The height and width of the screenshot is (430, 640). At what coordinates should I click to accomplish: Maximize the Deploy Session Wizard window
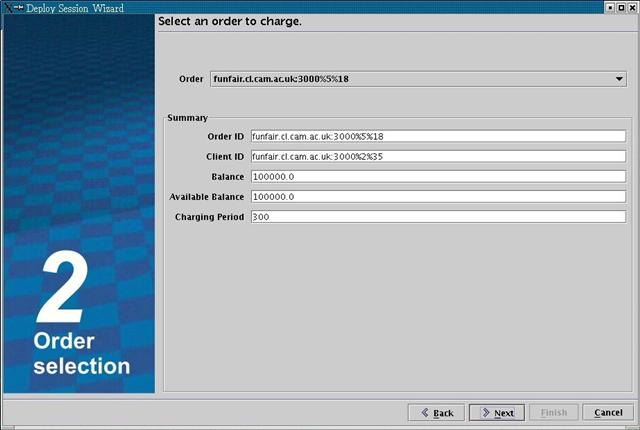coord(619,7)
